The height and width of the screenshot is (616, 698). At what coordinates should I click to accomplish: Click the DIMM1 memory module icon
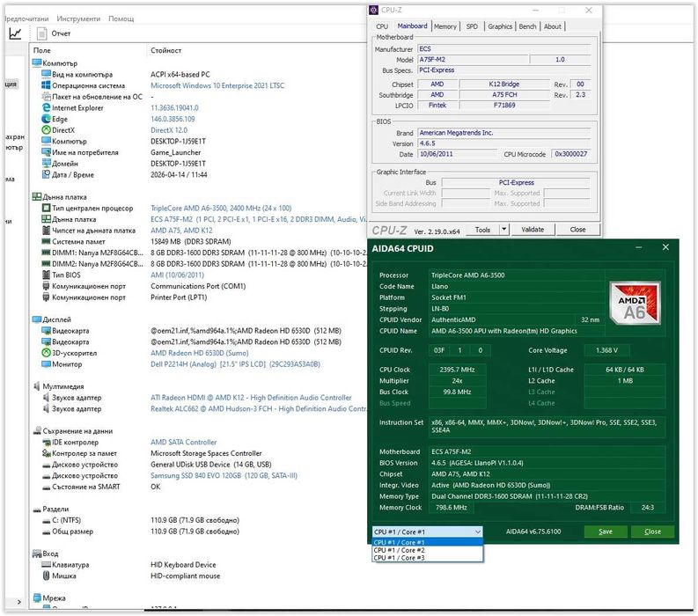coord(46,253)
